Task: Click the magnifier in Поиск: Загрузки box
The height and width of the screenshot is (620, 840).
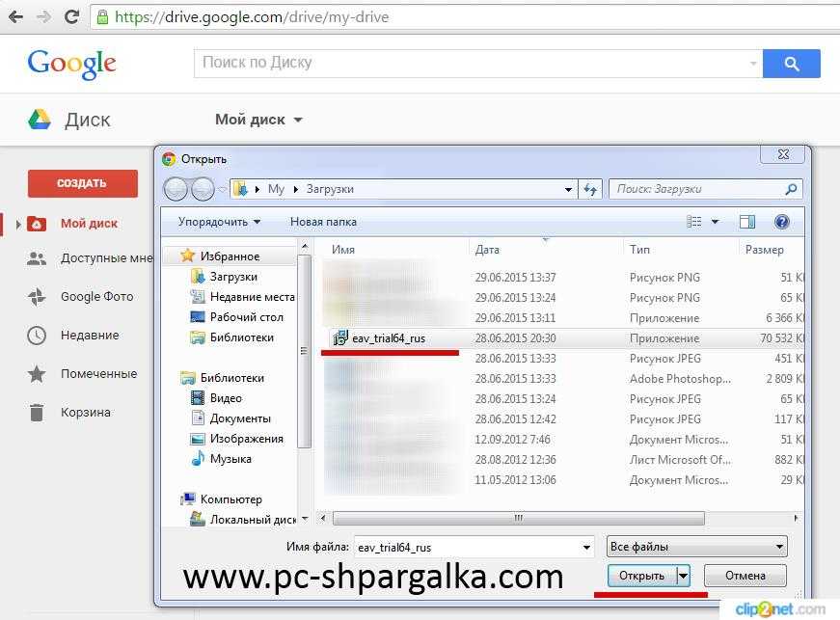Action: coord(791,189)
